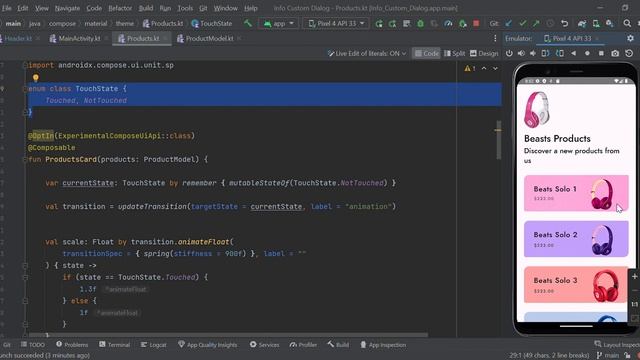Stop the running app with red square
Image resolution: width=640 pixels, height=360 pixels.
click(476, 23)
